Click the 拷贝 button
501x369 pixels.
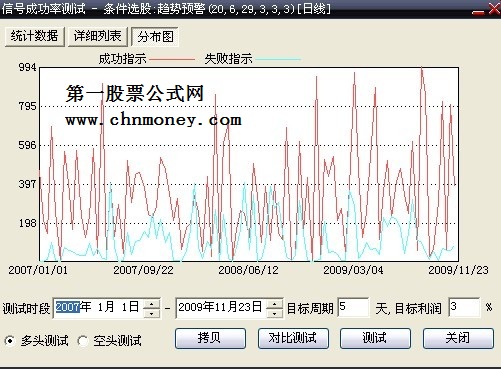point(210,338)
